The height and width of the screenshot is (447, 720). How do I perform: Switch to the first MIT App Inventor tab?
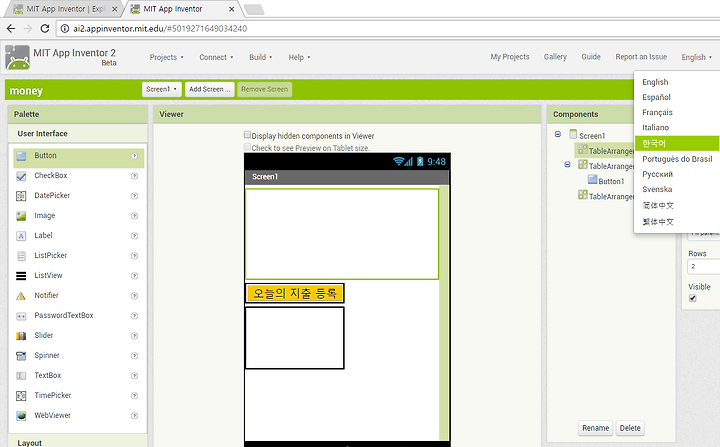tap(64, 9)
